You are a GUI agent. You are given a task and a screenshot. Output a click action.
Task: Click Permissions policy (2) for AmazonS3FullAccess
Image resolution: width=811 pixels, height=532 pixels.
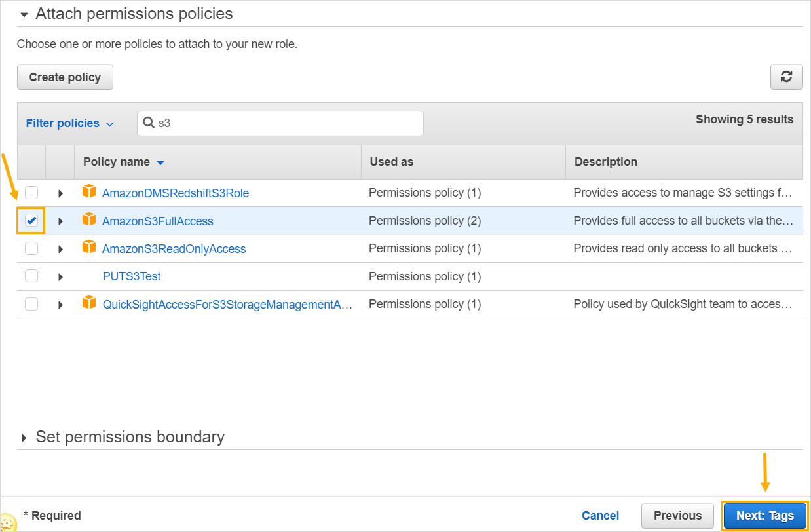pos(425,221)
